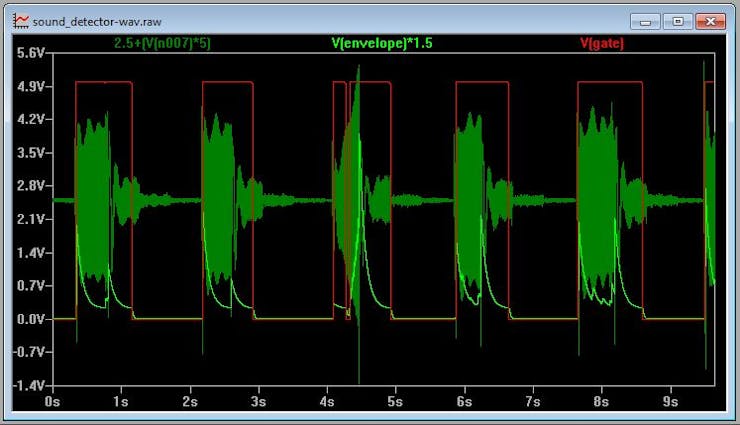The height and width of the screenshot is (425, 740).
Task: Select the 2.5+(V(n007)*5) trace label
Action: point(162,43)
